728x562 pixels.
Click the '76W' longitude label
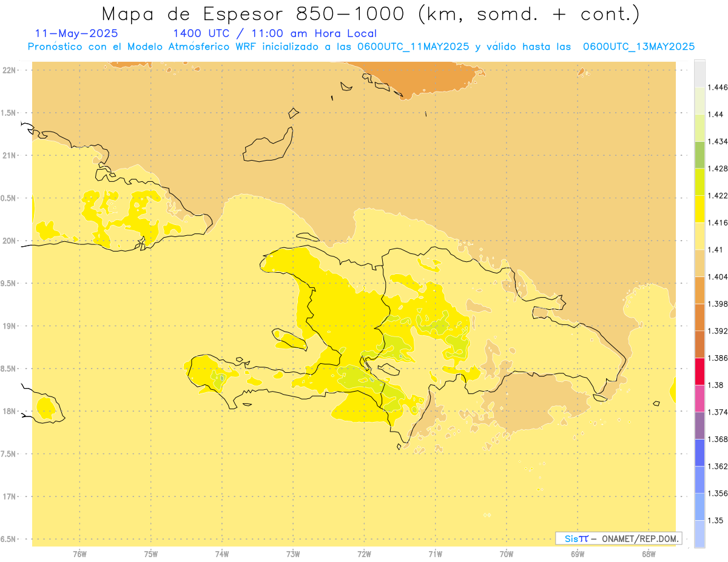[79, 554]
